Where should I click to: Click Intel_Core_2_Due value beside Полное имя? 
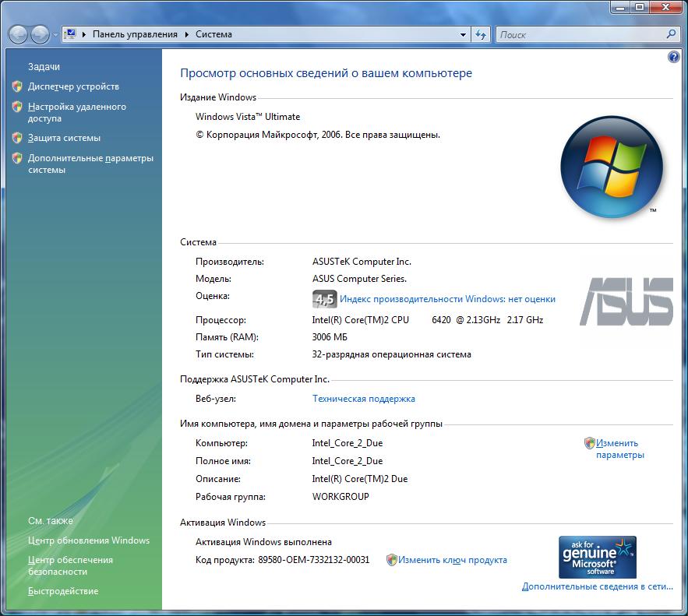347,461
